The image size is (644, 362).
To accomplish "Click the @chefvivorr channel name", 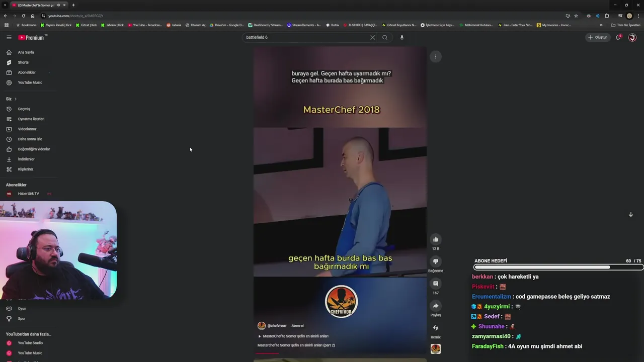I will (x=277, y=326).
